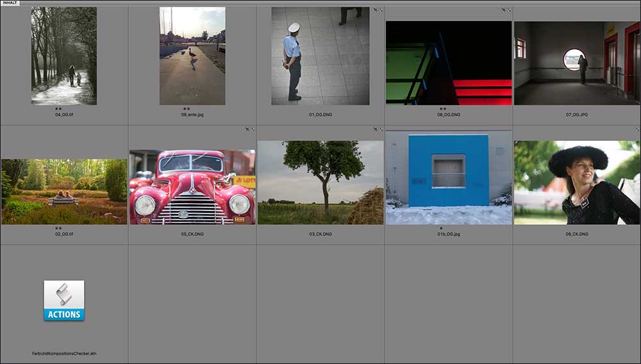Click the filename 01b_OG.jpg

(x=449, y=234)
